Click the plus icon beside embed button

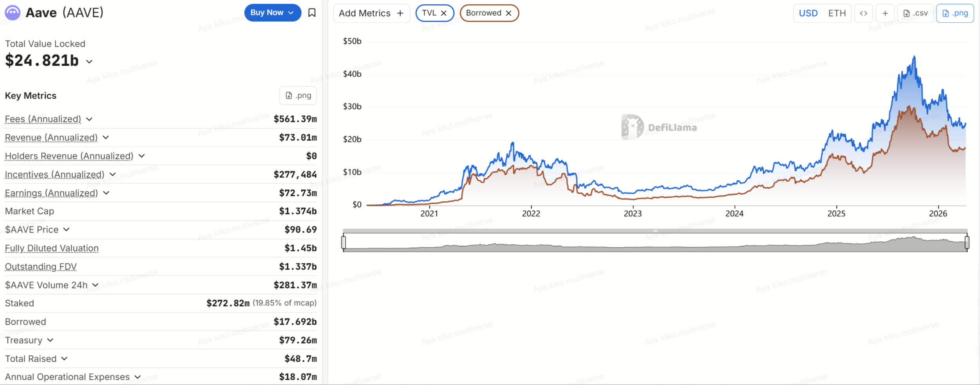885,13
